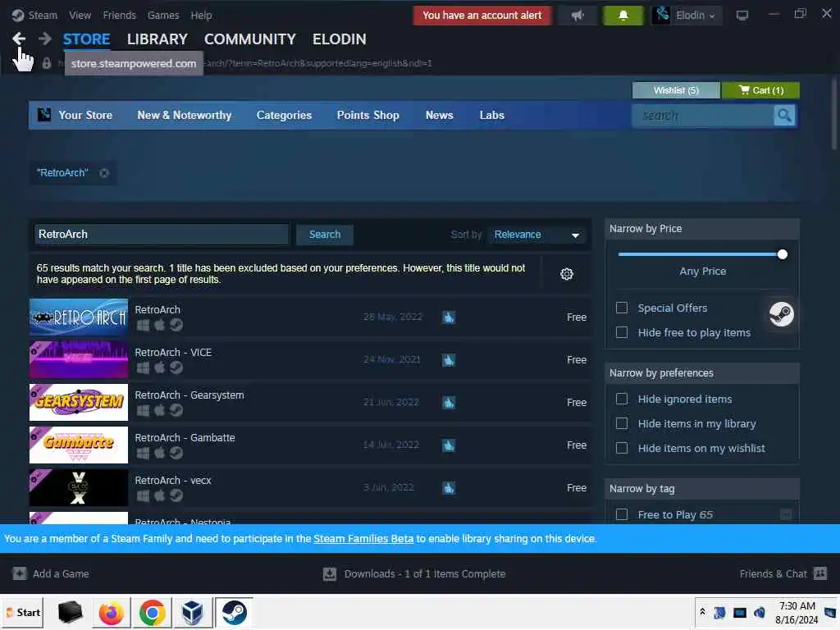The image size is (840, 630).
Task: Click the Steam Deck badge in price panel
Action: coord(782,314)
